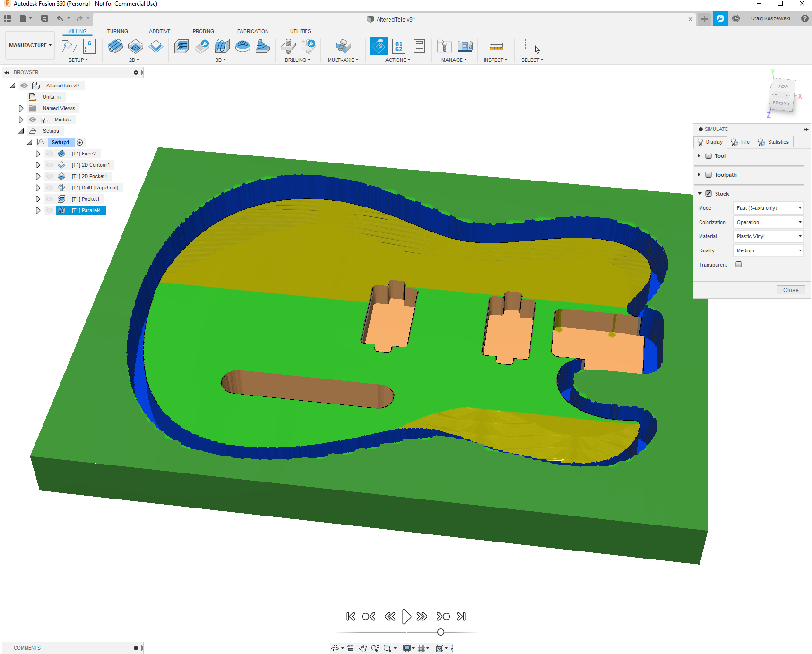Switch to the ADDITIVE tab
Viewport: 812px width, 654px height.
click(x=160, y=31)
